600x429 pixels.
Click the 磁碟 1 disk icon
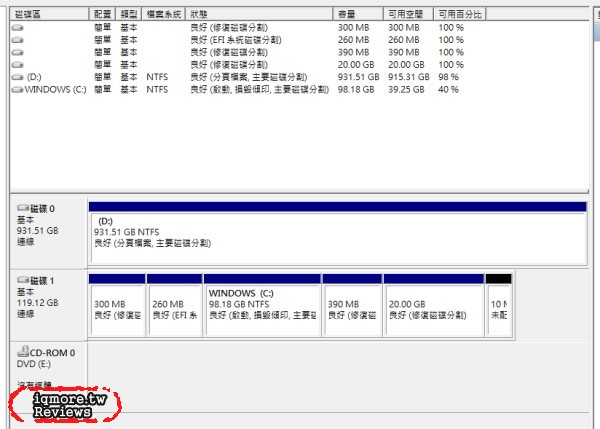tap(23, 280)
